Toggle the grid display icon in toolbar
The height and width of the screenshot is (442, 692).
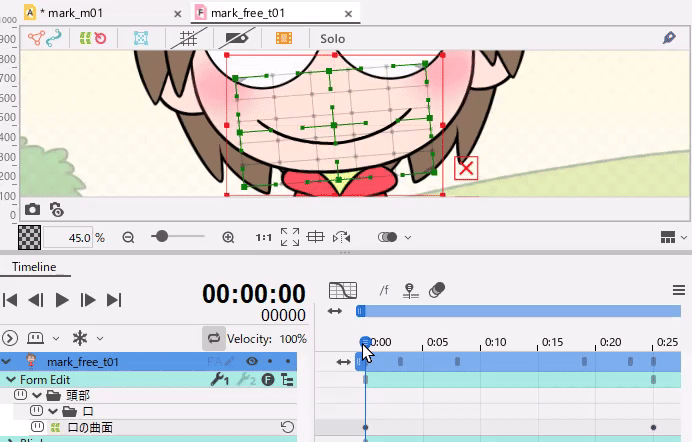pyautogui.click(x=184, y=38)
